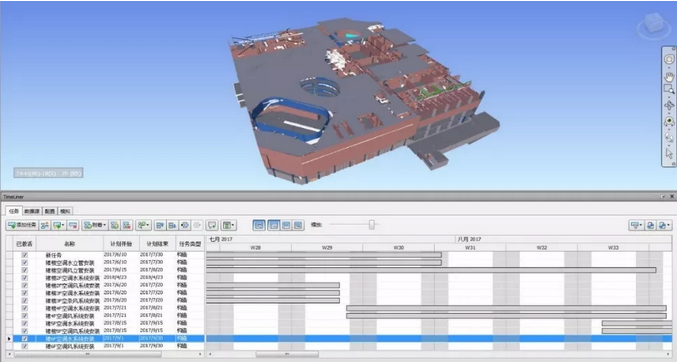Toggle Show Planned vs Actual Gantt icon
Screen dimensions: 679x362
pos(298,225)
